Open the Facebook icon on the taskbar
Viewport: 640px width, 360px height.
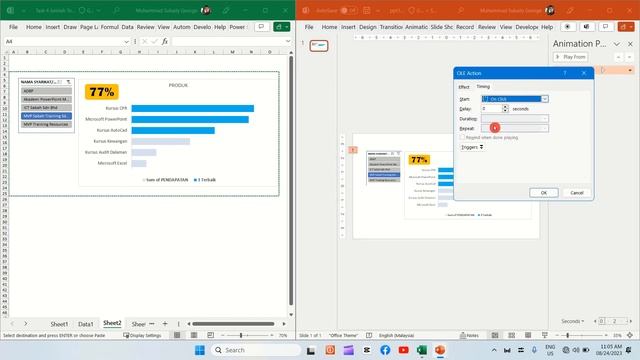click(385, 350)
